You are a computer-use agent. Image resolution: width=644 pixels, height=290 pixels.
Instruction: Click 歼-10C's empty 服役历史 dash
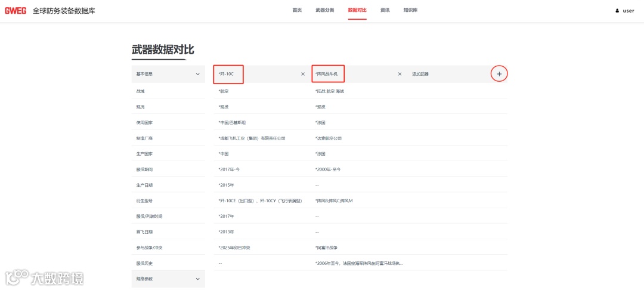click(x=220, y=263)
